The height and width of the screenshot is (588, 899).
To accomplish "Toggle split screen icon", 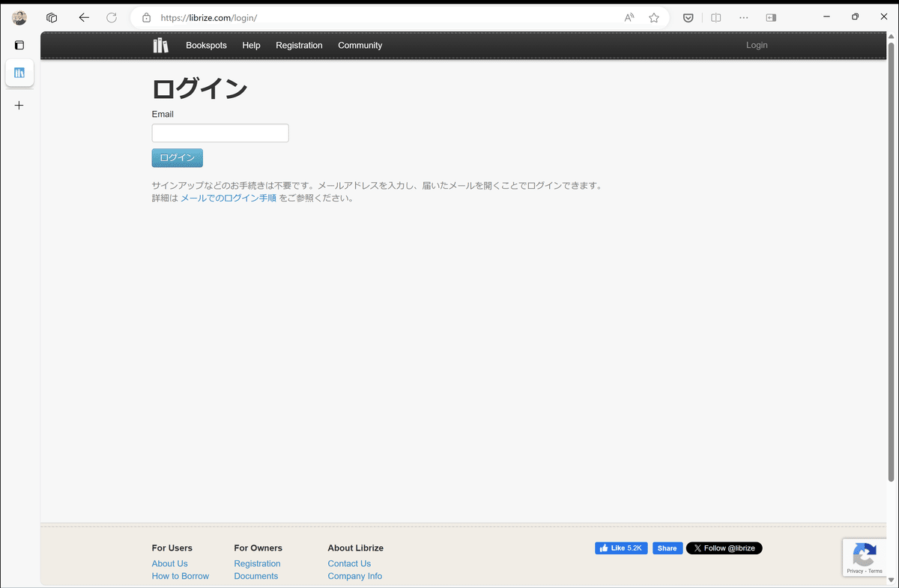I will coord(716,18).
